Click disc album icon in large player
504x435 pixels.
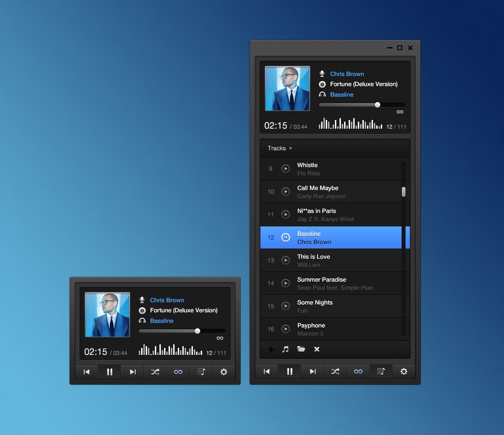pos(322,84)
